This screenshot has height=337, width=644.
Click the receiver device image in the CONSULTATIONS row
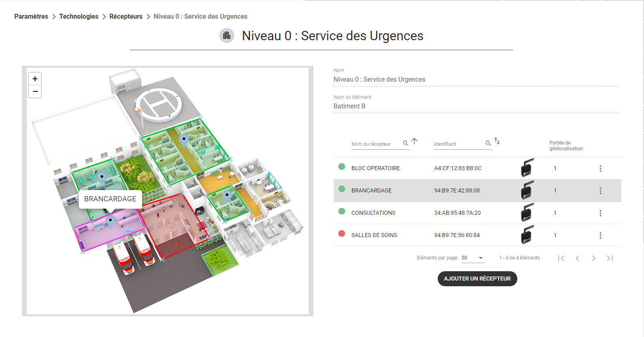527,213
